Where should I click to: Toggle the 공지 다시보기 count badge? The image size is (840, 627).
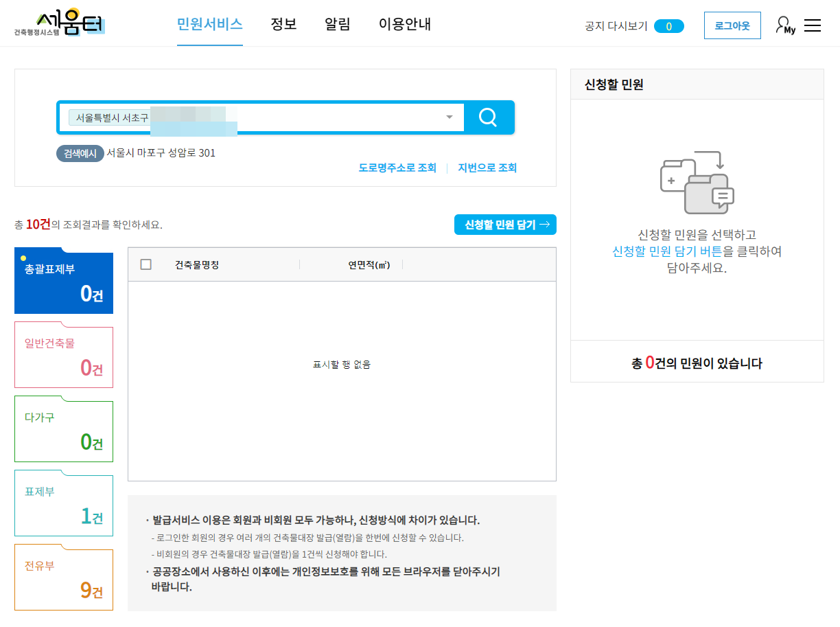pos(668,26)
